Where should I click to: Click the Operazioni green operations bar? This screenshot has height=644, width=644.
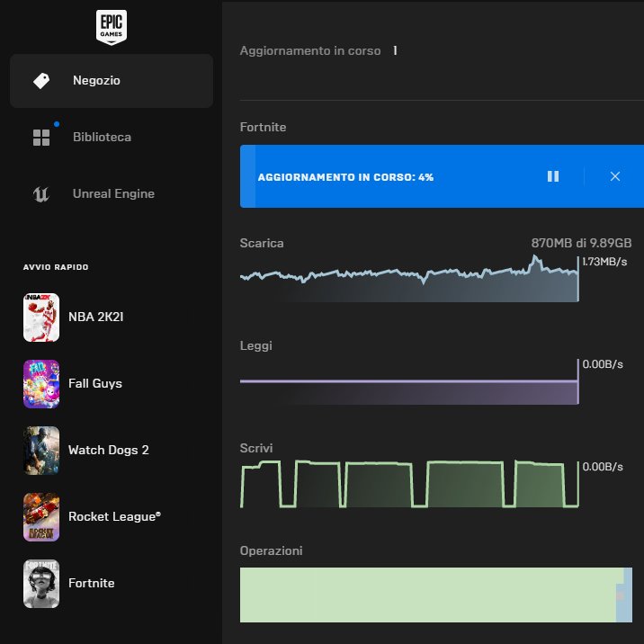pyautogui.click(x=435, y=595)
